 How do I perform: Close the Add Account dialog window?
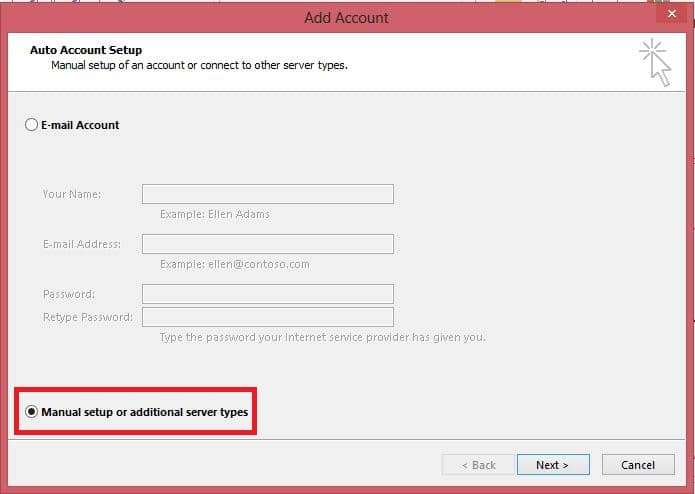670,16
